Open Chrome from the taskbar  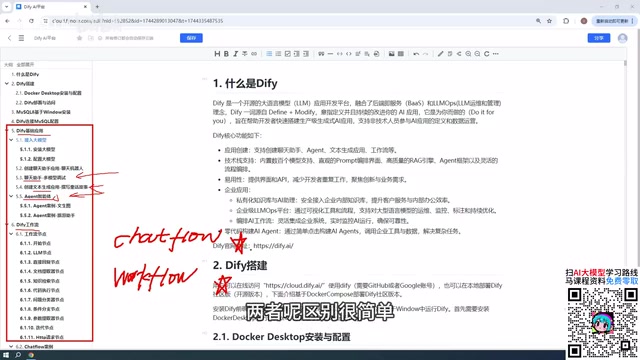pos(31,355)
